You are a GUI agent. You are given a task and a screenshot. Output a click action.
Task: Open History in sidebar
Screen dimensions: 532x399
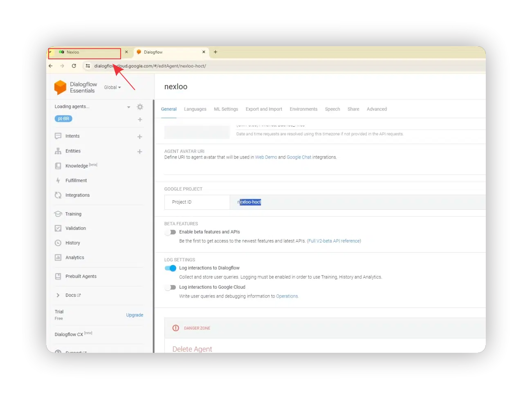(x=73, y=243)
